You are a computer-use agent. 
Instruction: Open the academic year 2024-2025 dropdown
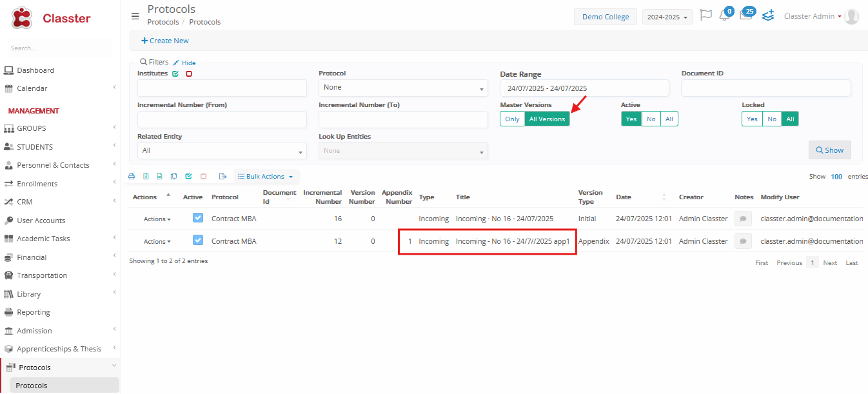pos(667,17)
